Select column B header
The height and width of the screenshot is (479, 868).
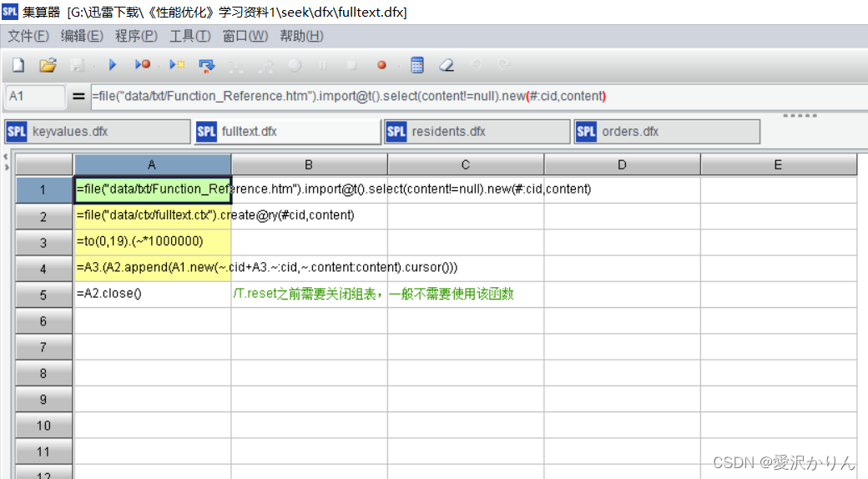pos(309,165)
